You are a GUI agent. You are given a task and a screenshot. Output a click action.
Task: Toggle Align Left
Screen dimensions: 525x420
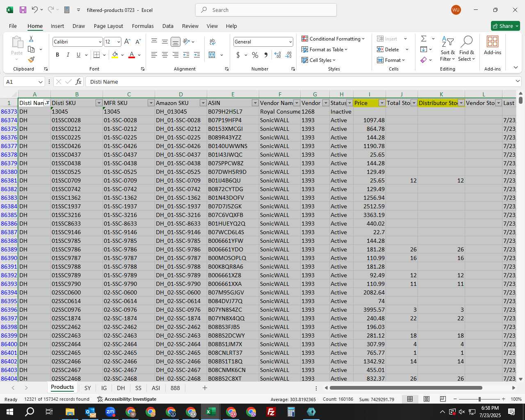pyautogui.click(x=154, y=55)
